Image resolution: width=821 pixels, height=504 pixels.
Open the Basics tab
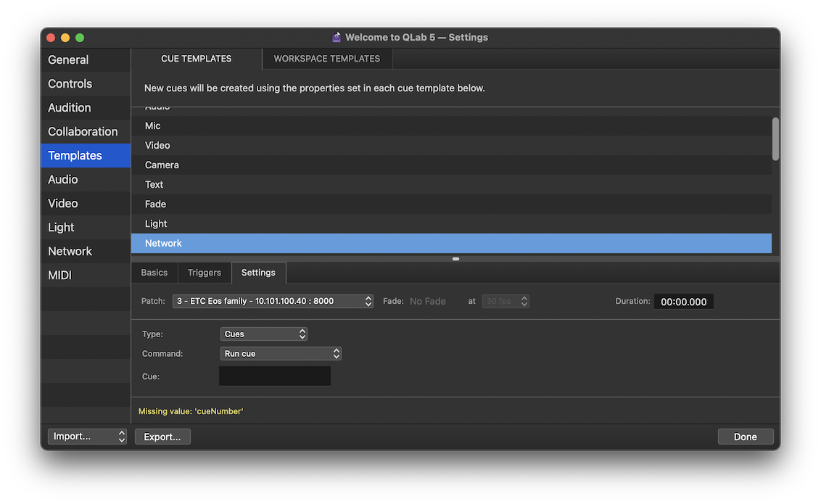pos(154,273)
